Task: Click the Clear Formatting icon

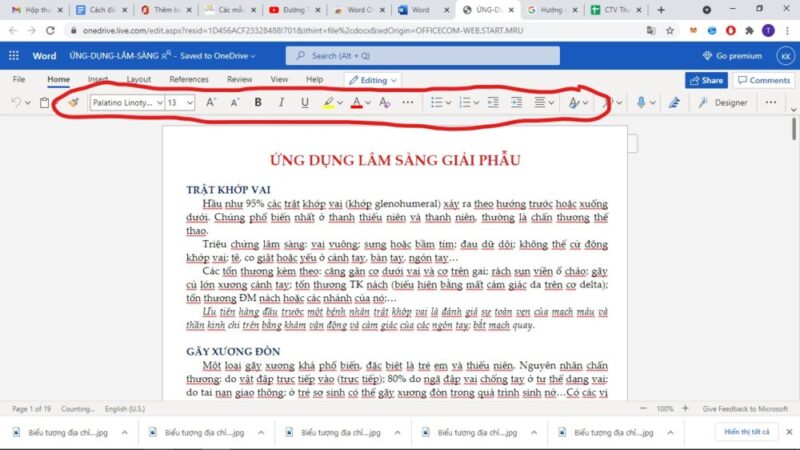Action: click(x=385, y=103)
